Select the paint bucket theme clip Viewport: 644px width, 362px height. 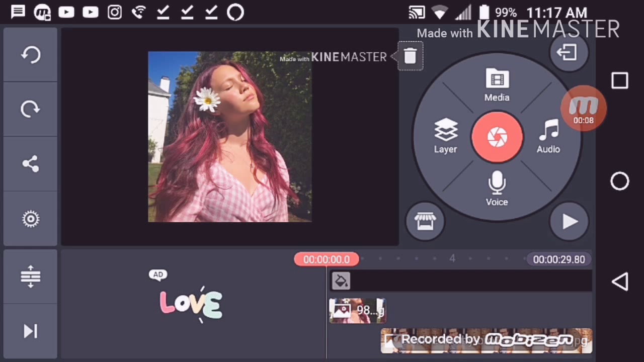341,281
